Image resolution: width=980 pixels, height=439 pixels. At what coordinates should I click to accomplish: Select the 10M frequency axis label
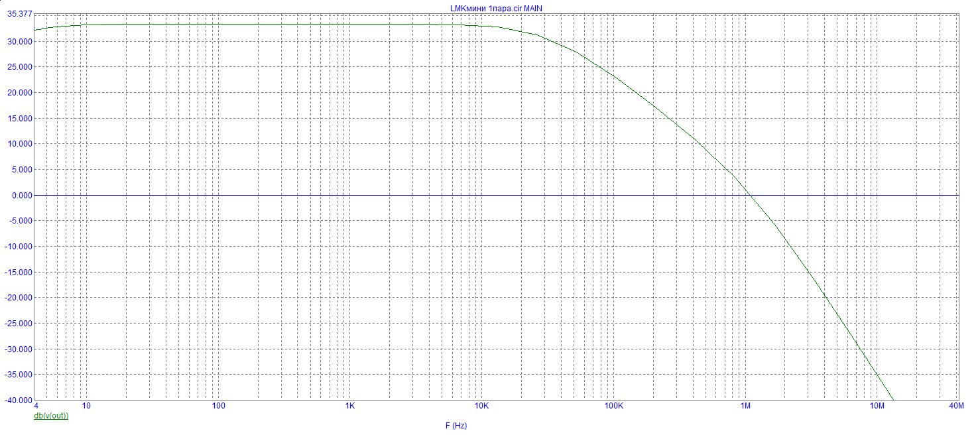[x=877, y=406]
